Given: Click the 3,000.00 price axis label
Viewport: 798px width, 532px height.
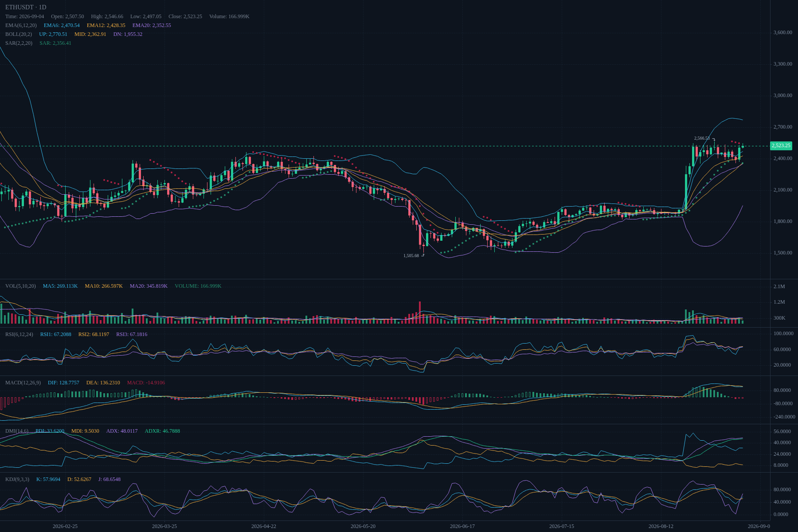Looking at the screenshot, I should (x=783, y=95).
